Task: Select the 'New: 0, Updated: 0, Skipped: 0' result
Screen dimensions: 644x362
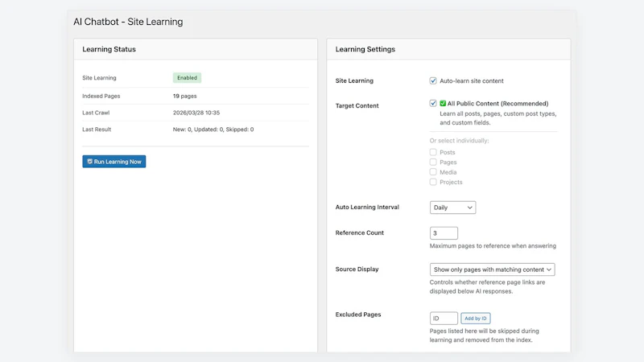Action: coord(213,130)
